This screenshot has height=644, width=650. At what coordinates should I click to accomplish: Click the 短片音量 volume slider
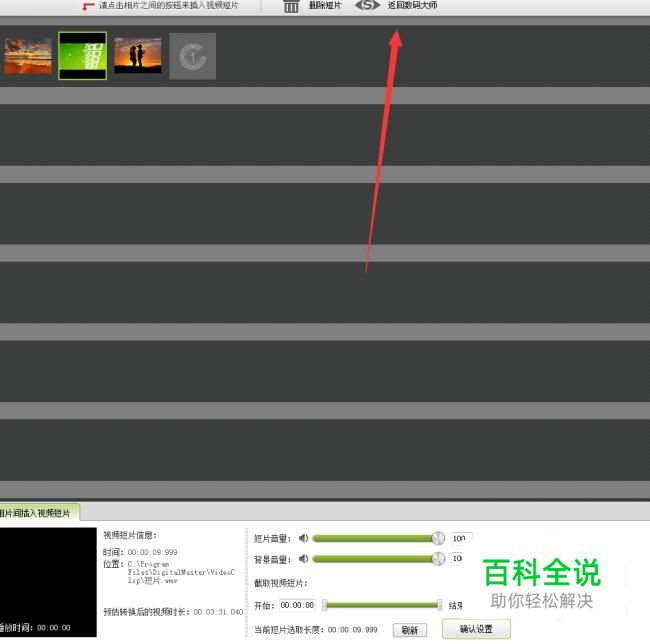click(x=378, y=538)
